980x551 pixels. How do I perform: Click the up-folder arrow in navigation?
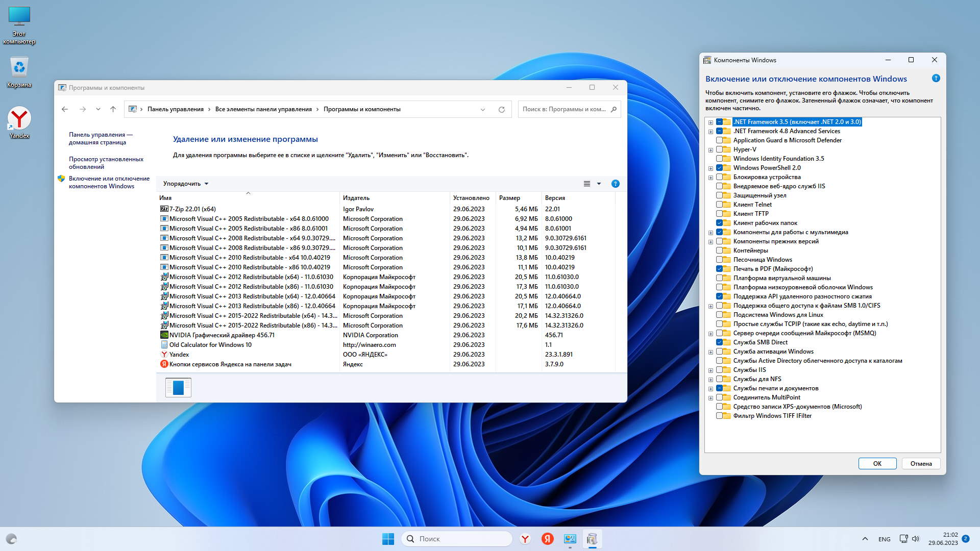(x=113, y=109)
